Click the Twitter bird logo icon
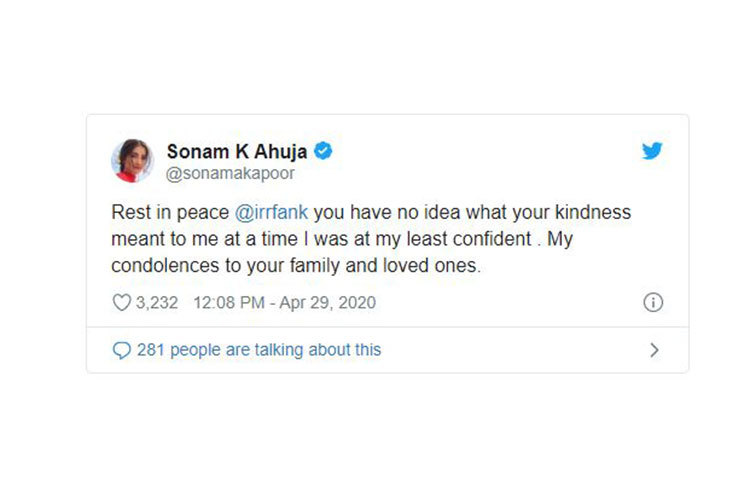The height and width of the screenshot is (480, 750). (652, 151)
